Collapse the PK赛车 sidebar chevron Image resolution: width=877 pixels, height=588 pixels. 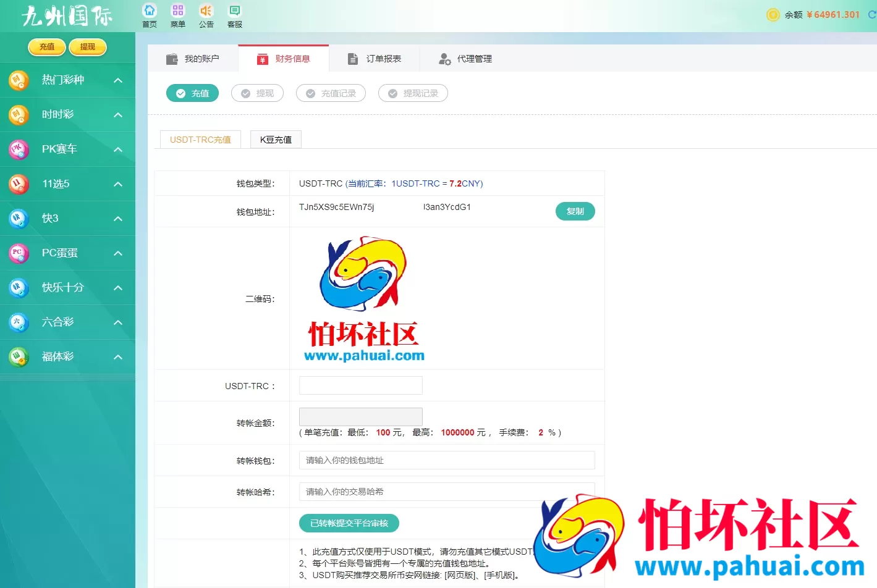(118, 149)
